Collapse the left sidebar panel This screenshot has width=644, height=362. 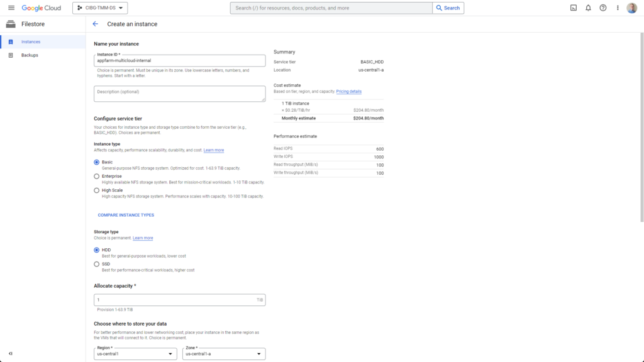tap(11, 354)
